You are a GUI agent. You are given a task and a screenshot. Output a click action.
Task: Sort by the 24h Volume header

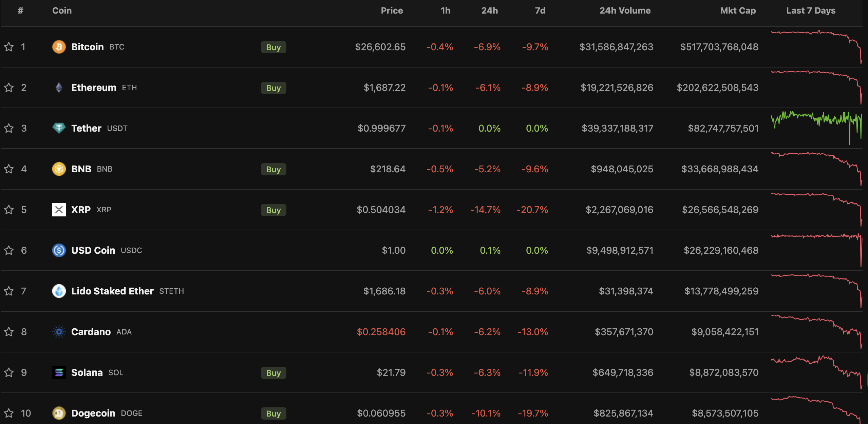click(625, 11)
